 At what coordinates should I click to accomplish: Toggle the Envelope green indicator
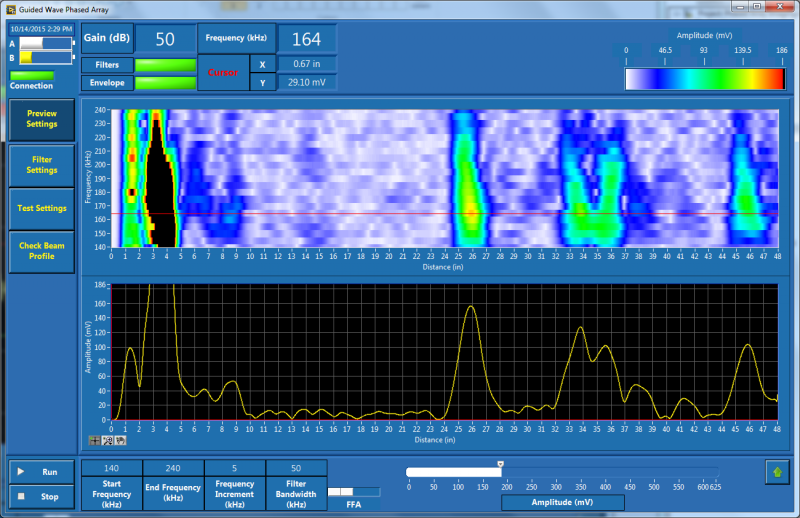tap(165, 83)
